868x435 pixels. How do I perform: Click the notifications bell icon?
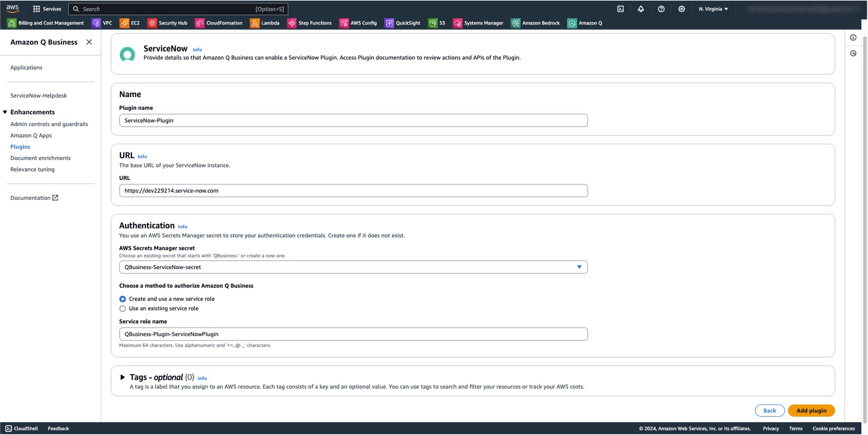(x=641, y=9)
